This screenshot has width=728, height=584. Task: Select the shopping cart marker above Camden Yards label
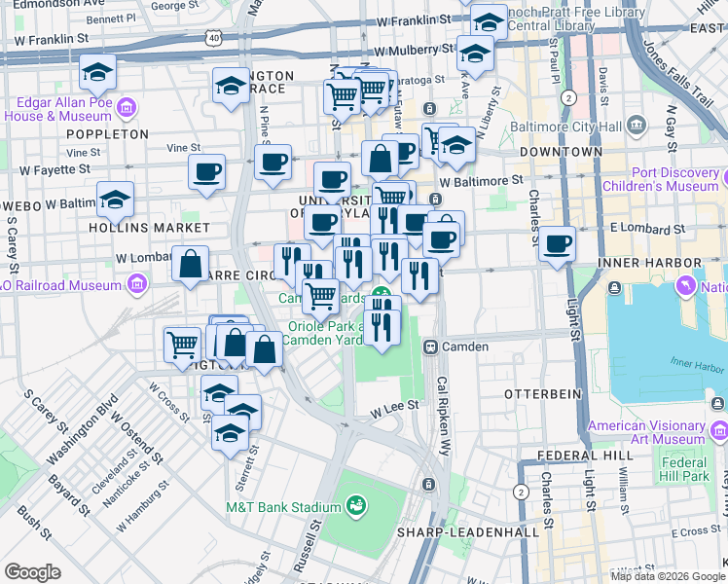tap(320, 298)
